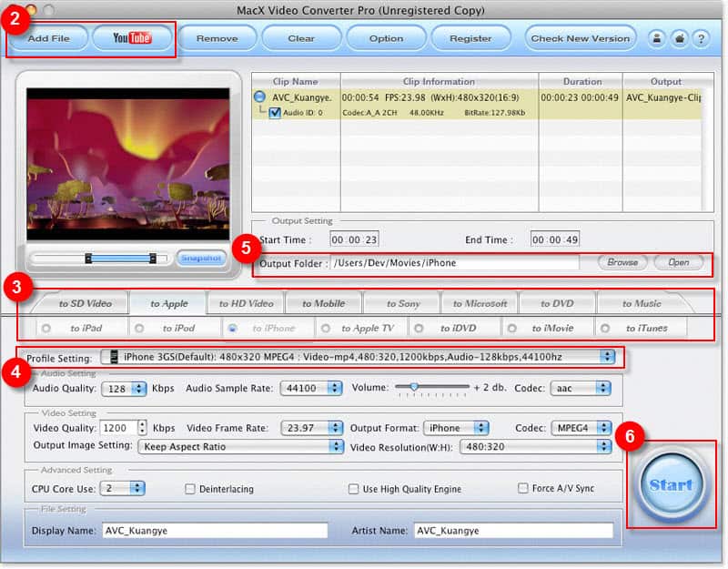Viewport: 728px width, 569px height.
Task: Toggle Force A/V Sync
Action: pyautogui.click(x=524, y=489)
